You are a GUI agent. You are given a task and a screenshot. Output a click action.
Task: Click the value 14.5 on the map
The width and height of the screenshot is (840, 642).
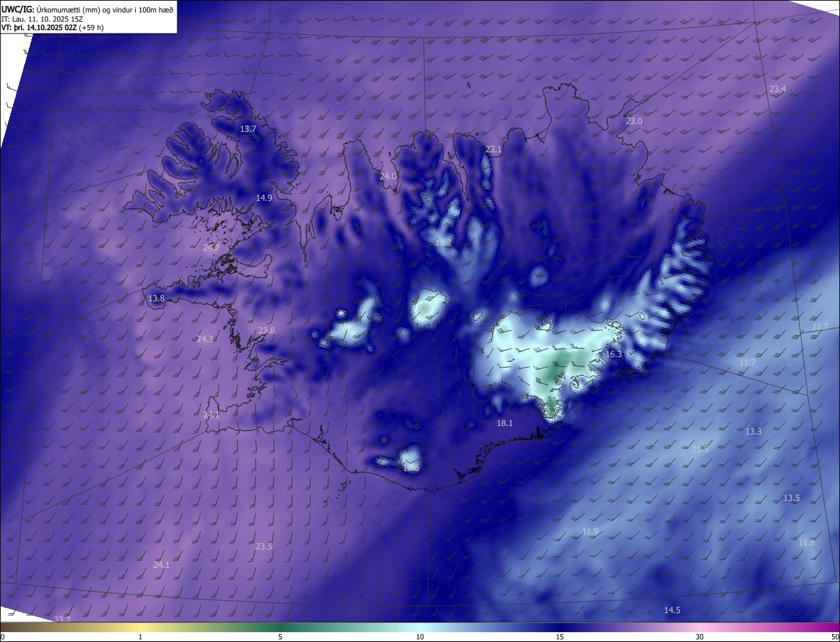click(672, 610)
